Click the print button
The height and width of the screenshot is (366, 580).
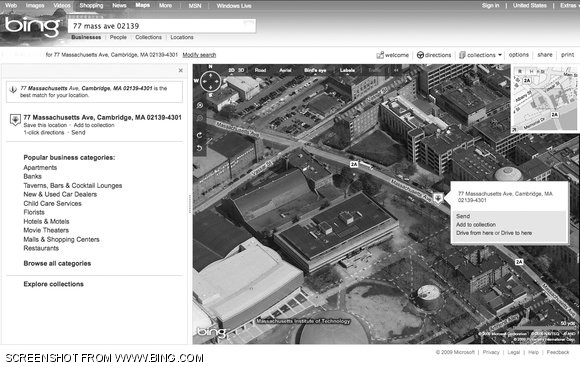tap(567, 55)
